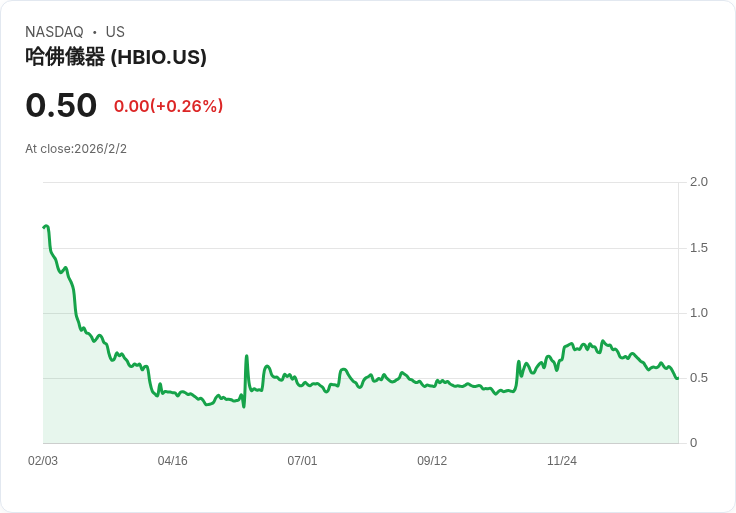Screen dimensions: 736x513
Task: Click the sharp price spike before 07/01
Action: (246, 356)
